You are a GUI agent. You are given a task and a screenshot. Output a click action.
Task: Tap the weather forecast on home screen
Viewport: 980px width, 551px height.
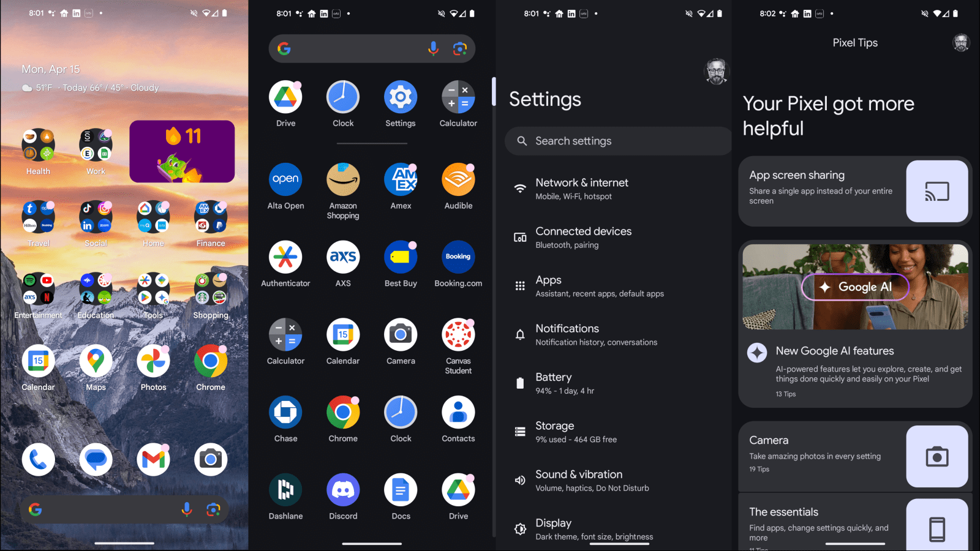coord(91,88)
